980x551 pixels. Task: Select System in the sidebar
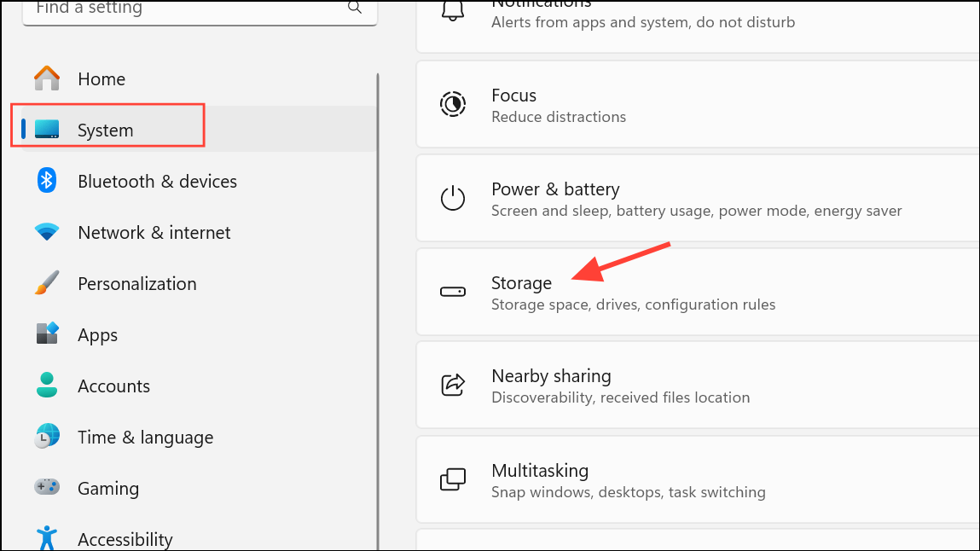tap(104, 130)
